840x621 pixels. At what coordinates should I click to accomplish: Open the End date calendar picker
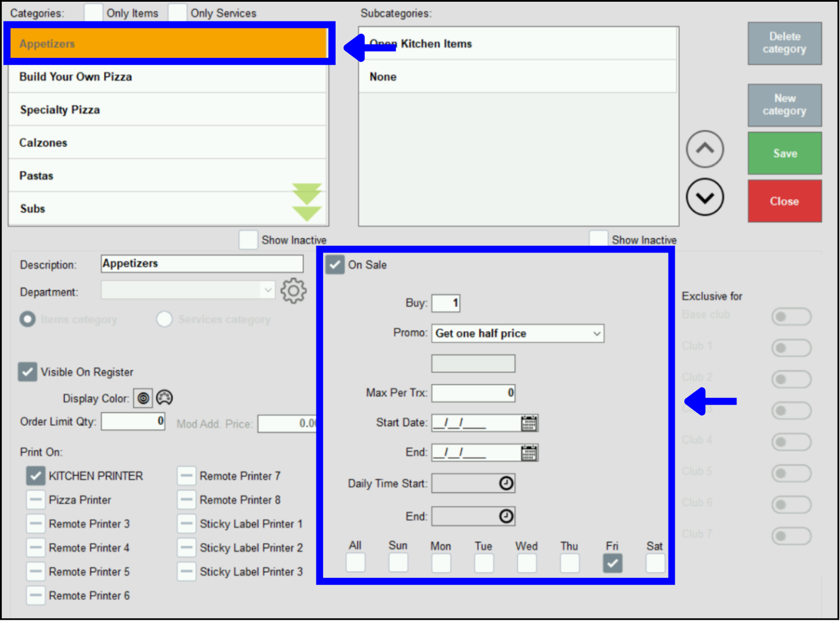point(529,452)
